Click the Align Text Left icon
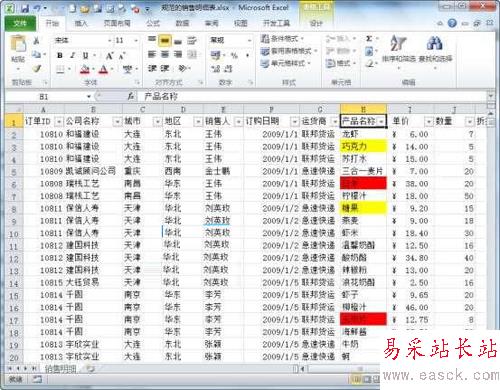This screenshot has width=500, height=390. [x=152, y=54]
